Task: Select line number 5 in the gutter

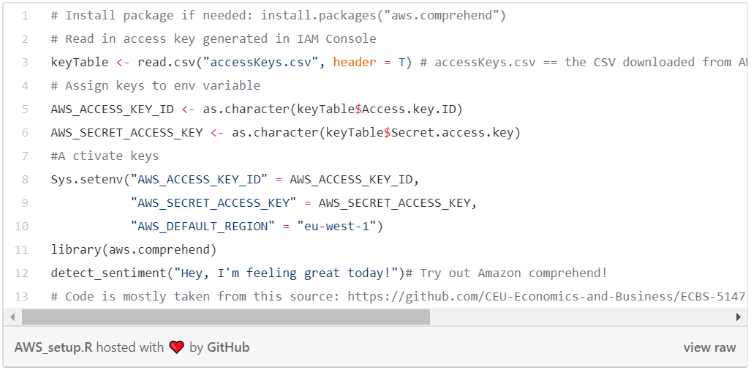Action: coord(25,109)
